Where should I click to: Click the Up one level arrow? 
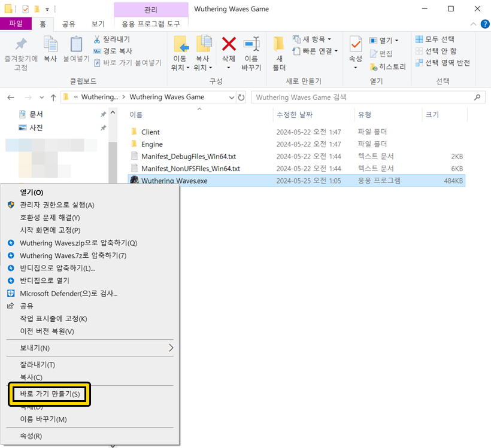[53, 97]
